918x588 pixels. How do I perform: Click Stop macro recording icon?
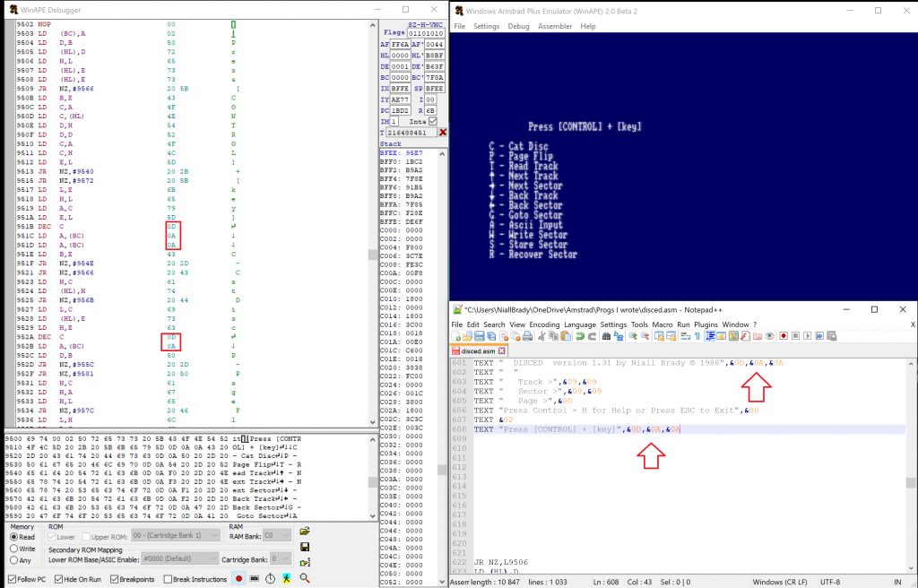[x=796, y=336]
